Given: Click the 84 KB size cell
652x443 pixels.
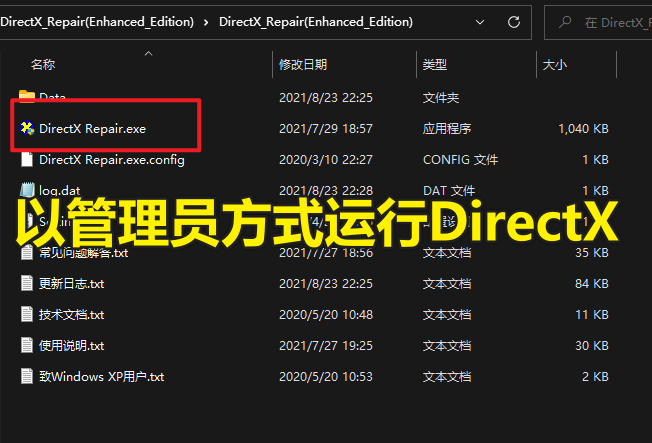Looking at the screenshot, I should pyautogui.click(x=592, y=284).
